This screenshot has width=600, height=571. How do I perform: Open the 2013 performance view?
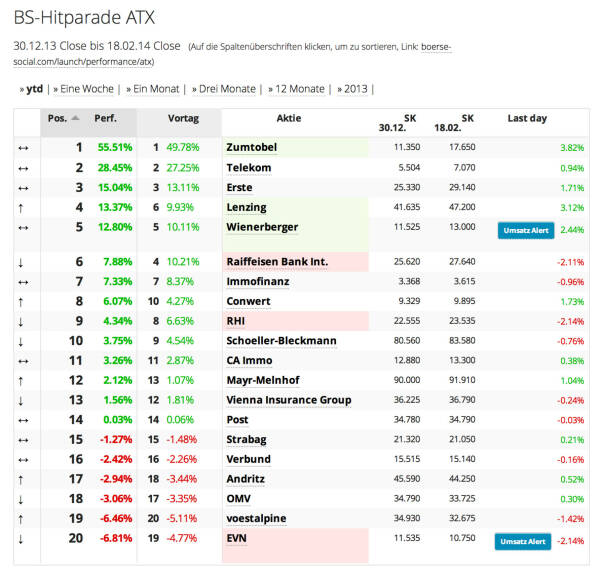tap(354, 89)
